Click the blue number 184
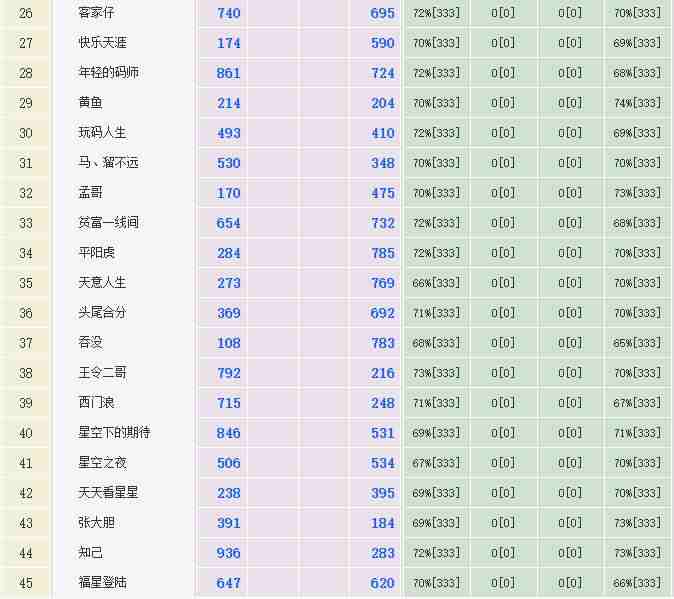The height and width of the screenshot is (599, 674). tap(382, 523)
